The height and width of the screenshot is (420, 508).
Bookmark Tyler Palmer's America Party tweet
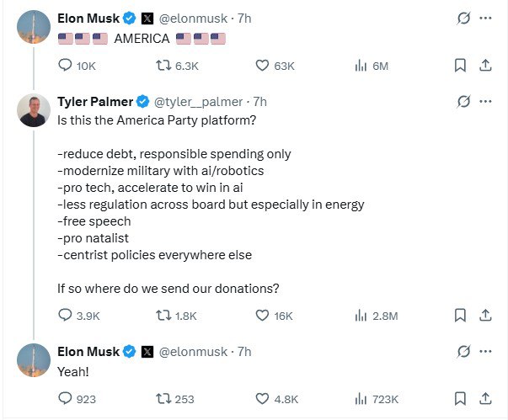[x=460, y=316]
